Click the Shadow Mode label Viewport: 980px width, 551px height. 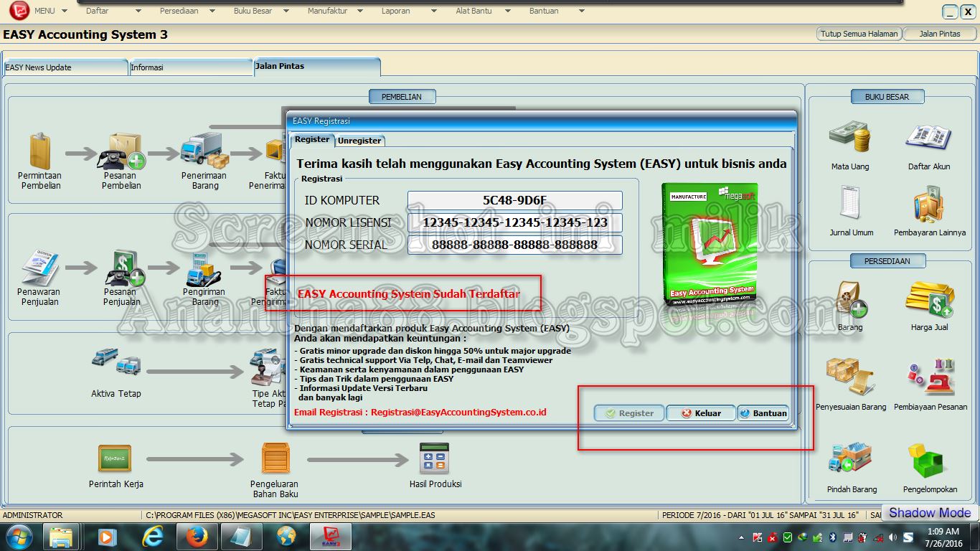[930, 512]
